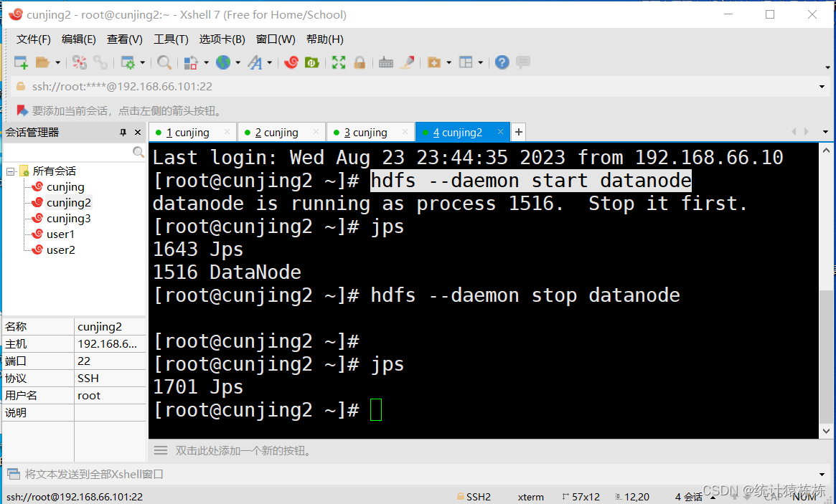Click the quick-button bar hamburger icon
836x504 pixels.
(x=161, y=451)
